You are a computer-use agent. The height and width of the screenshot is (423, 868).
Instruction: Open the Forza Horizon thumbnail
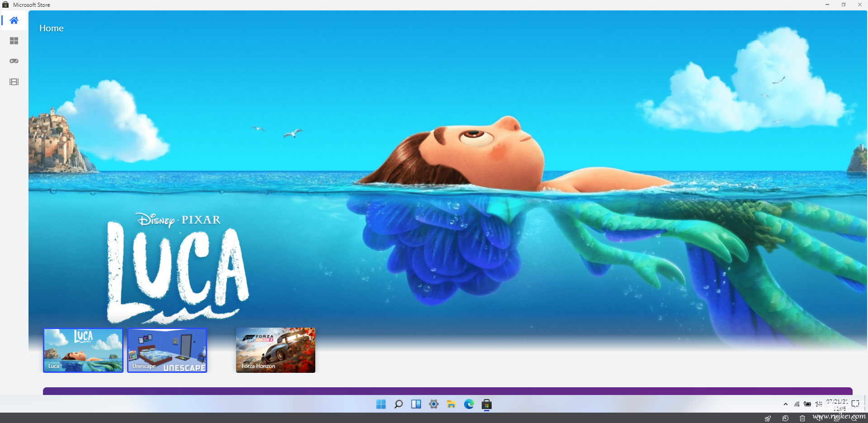[275, 350]
